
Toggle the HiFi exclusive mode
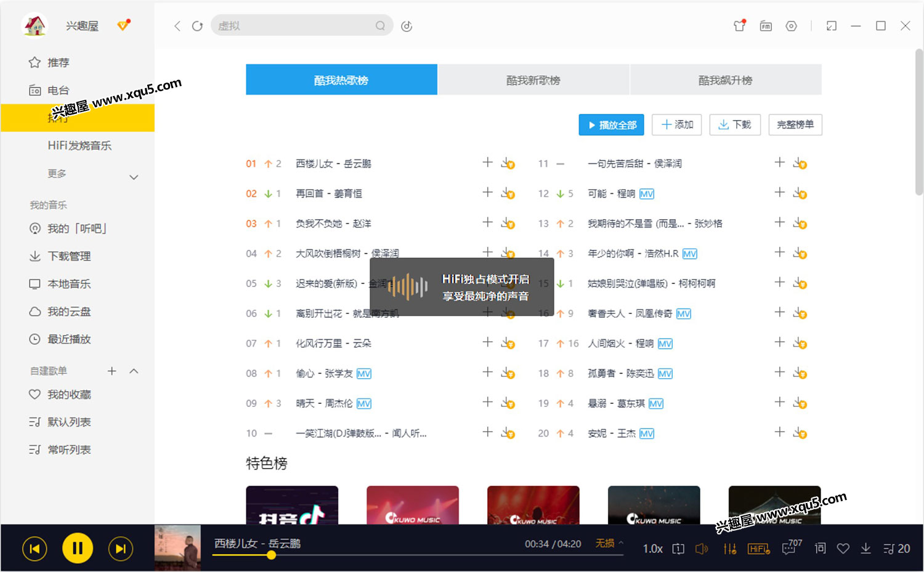tap(759, 549)
